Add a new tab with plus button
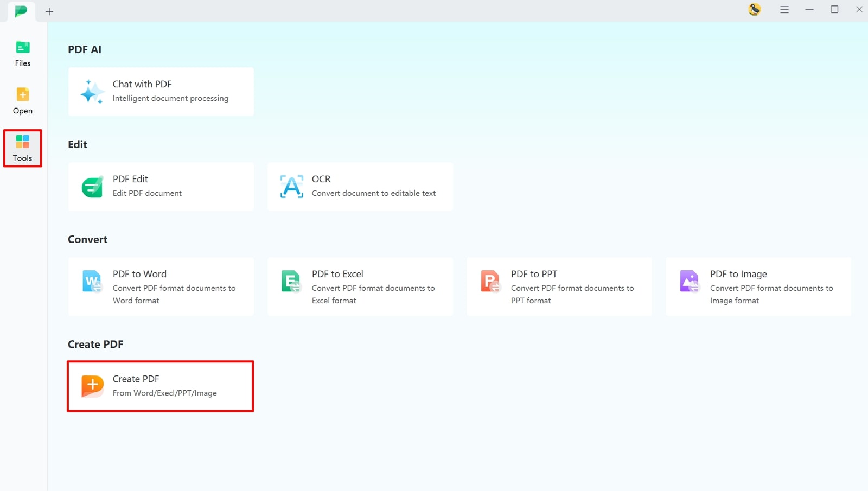The height and width of the screenshot is (491, 868). 49,11
